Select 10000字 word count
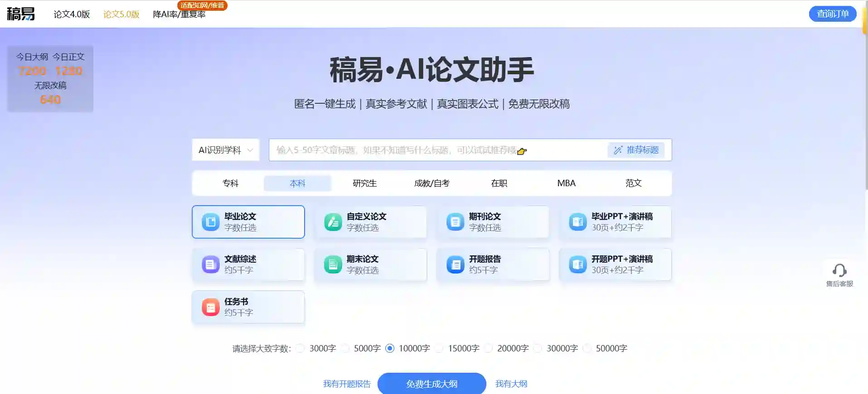This screenshot has width=868, height=394. pyautogui.click(x=390, y=348)
